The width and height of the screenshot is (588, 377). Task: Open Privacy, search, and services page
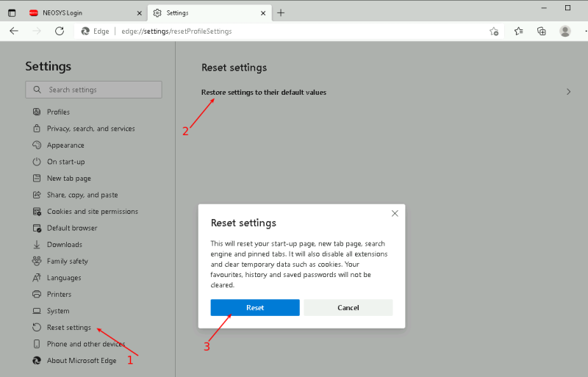point(90,129)
